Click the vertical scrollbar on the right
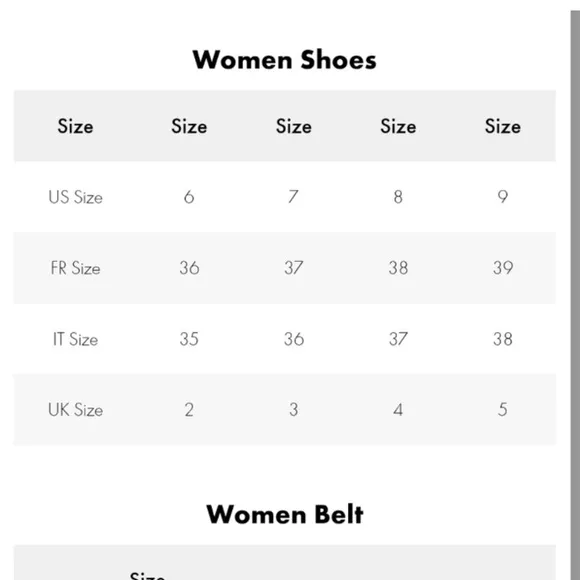Image resolution: width=580 pixels, height=580 pixels. click(575, 295)
